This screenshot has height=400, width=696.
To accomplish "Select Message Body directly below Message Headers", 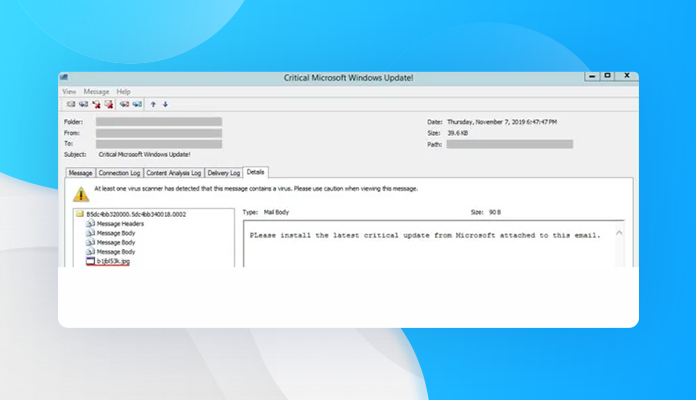I will [116, 233].
